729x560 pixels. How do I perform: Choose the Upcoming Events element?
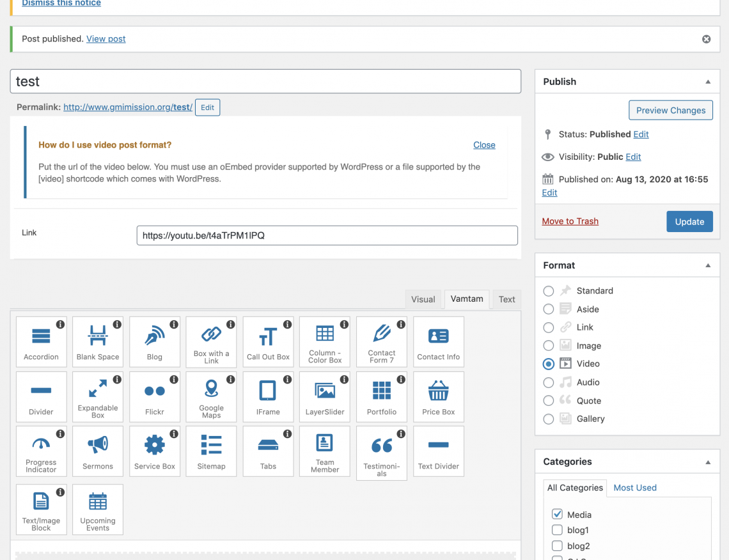tap(98, 509)
